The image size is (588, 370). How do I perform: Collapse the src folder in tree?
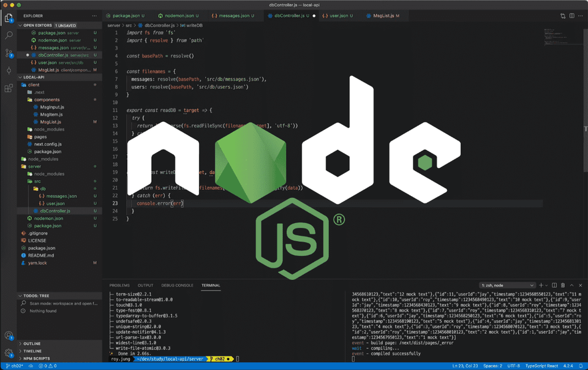(x=59, y=181)
